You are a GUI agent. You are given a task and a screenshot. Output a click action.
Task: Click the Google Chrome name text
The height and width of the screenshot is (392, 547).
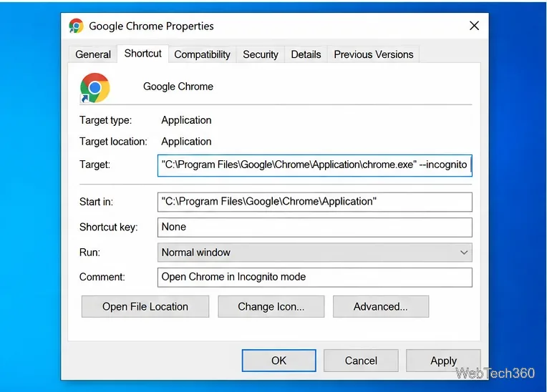178,87
